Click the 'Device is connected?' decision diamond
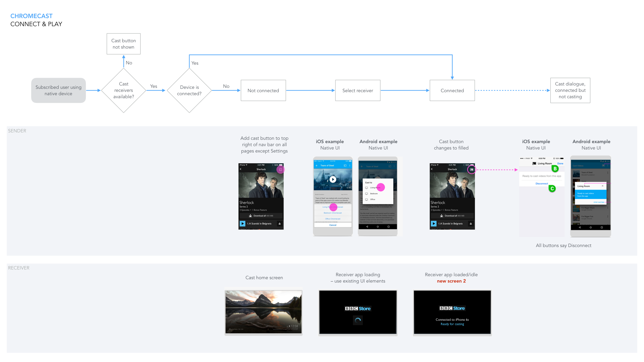This screenshot has height=362, width=644. (189, 90)
